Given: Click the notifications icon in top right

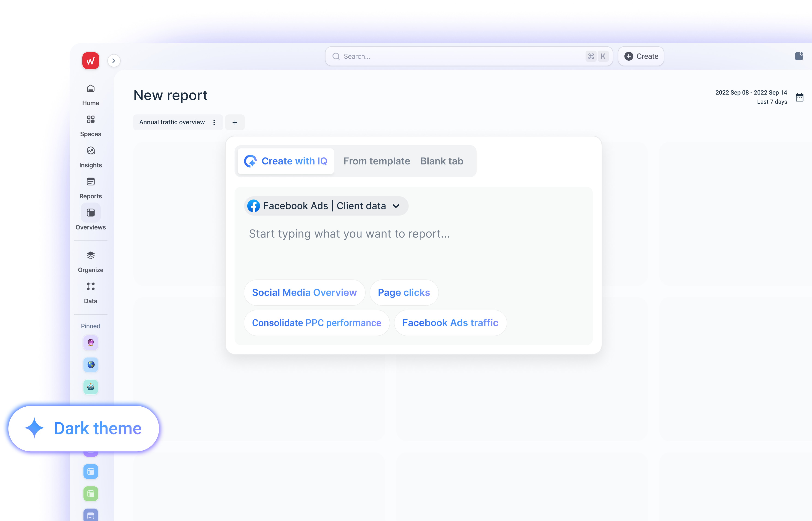Looking at the screenshot, I should pyautogui.click(x=799, y=56).
